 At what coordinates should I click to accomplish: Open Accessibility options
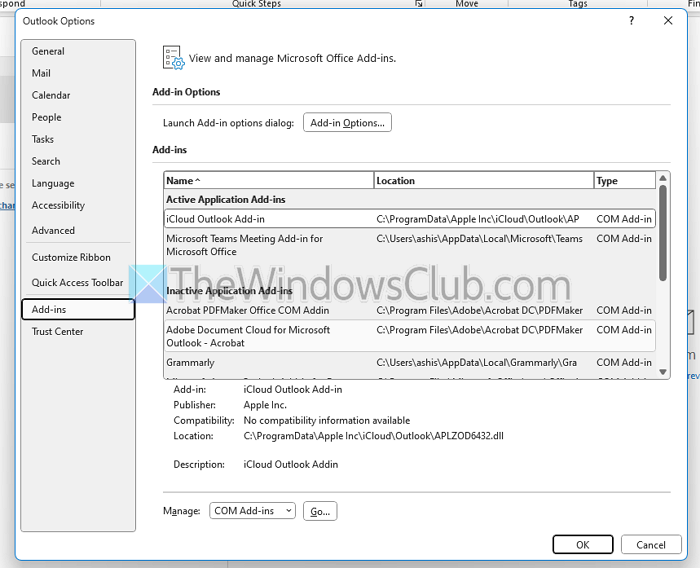[x=58, y=205]
